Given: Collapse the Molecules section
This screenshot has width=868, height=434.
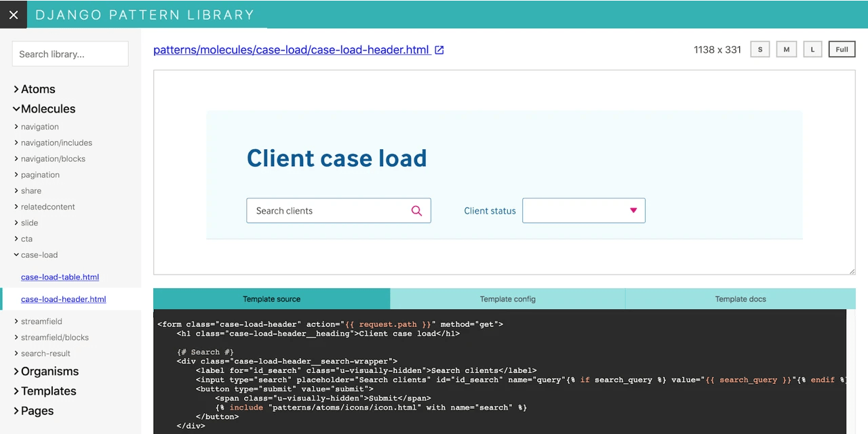Looking at the screenshot, I should [47, 108].
